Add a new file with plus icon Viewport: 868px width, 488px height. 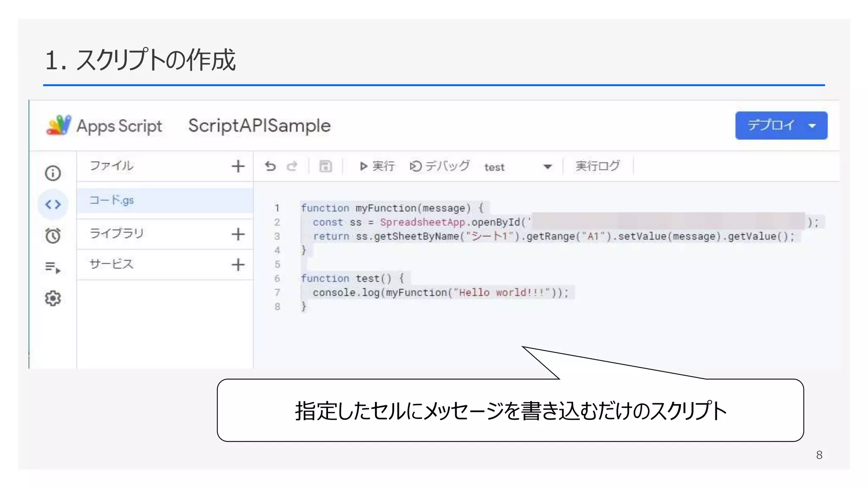pyautogui.click(x=238, y=166)
